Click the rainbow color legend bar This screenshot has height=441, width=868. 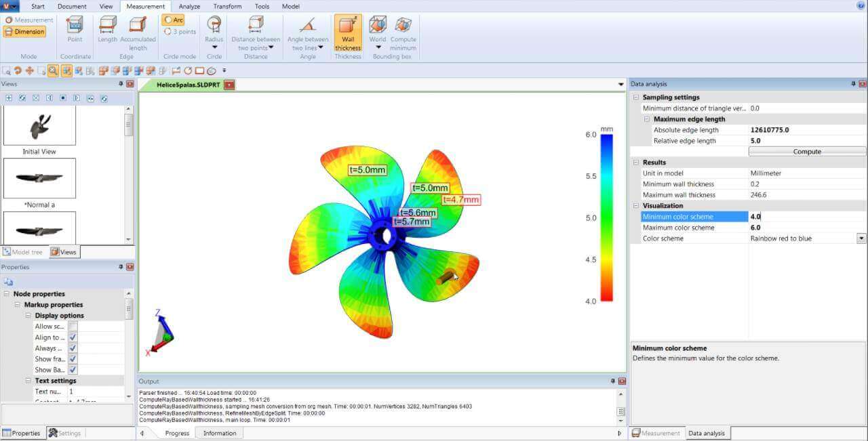606,217
